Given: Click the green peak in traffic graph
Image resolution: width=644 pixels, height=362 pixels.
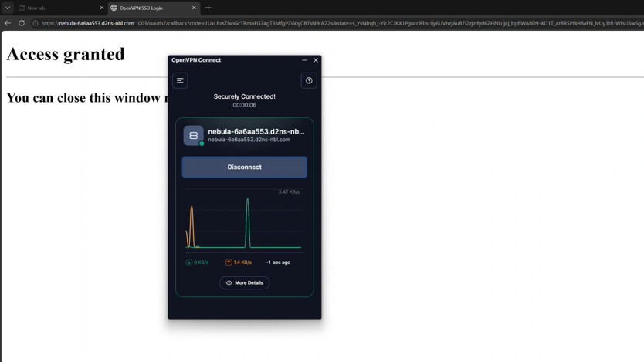Looking at the screenshot, I should 247,223.
